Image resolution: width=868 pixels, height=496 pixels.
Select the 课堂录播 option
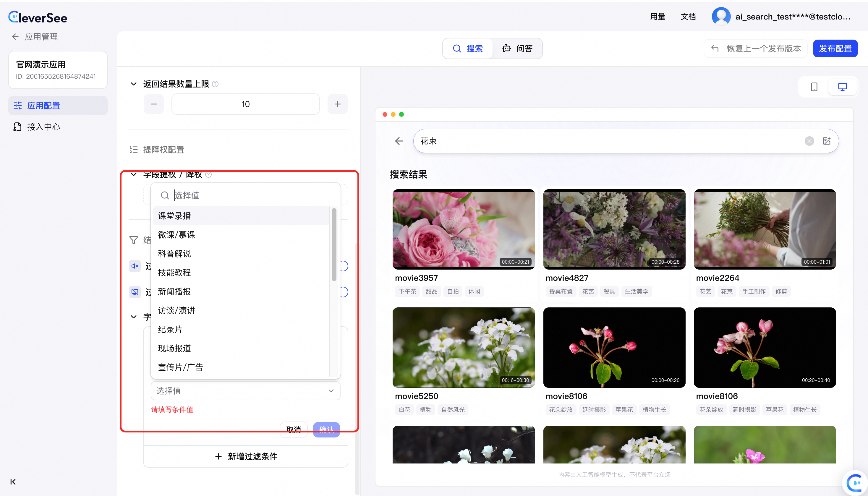pos(241,216)
